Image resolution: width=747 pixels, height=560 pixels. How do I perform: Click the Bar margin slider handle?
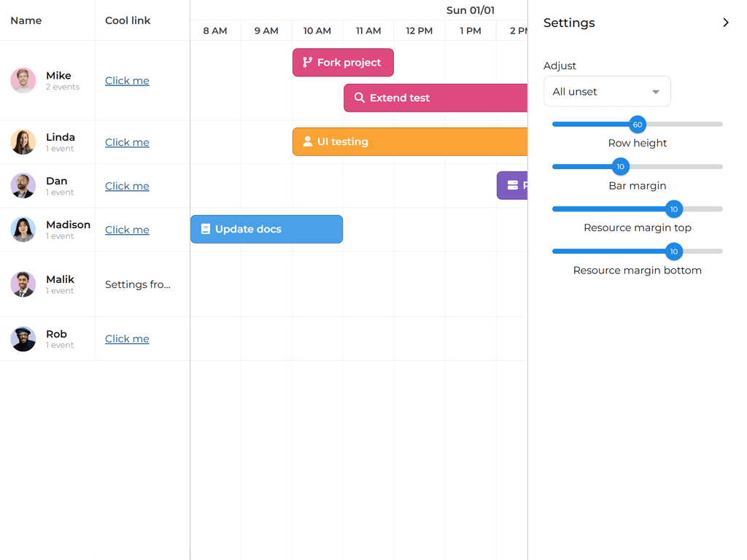[x=621, y=167]
